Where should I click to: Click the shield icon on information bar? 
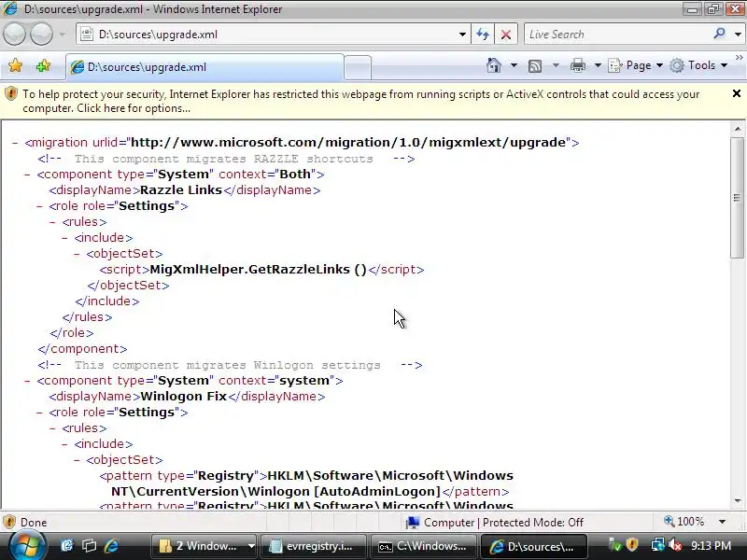pyautogui.click(x=10, y=94)
